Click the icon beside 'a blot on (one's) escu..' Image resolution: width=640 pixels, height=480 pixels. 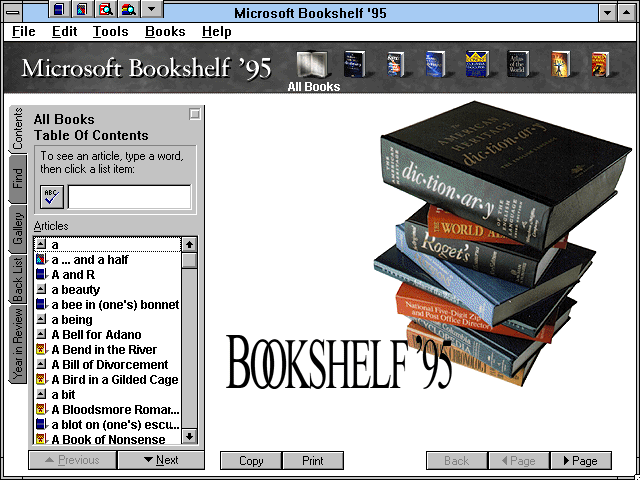(41, 424)
